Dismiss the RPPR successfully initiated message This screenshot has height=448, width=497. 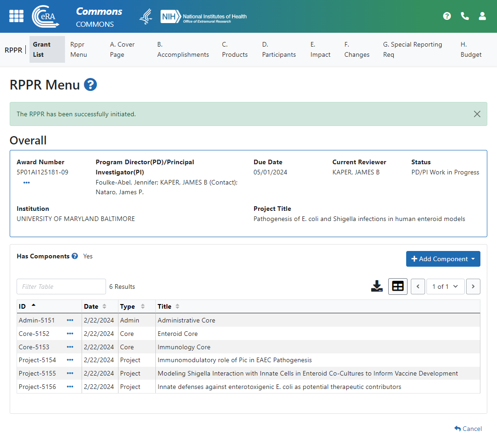pyautogui.click(x=477, y=114)
